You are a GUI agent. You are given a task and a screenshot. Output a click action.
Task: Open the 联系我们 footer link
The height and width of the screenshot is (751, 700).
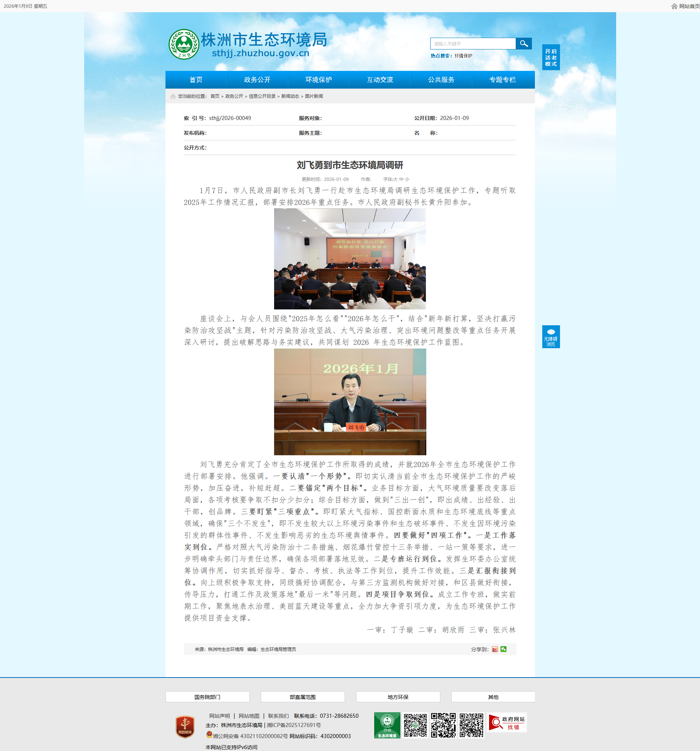point(278,716)
